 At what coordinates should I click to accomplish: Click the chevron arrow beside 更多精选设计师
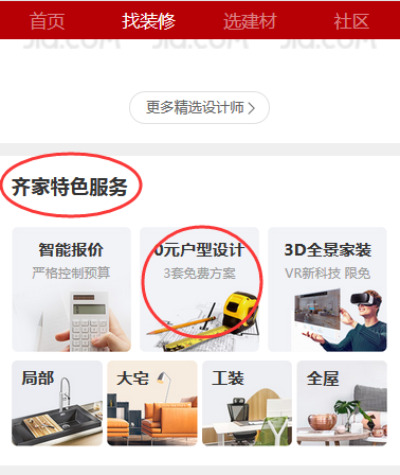pos(251,108)
